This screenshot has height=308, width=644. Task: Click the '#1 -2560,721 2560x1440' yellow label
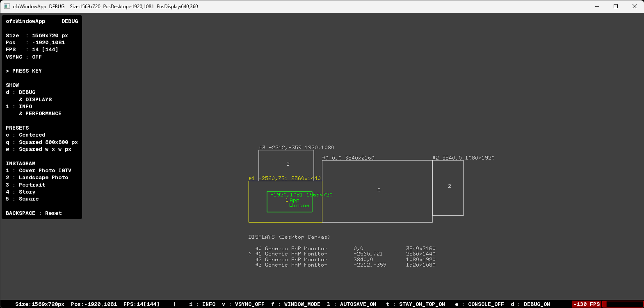click(285, 178)
